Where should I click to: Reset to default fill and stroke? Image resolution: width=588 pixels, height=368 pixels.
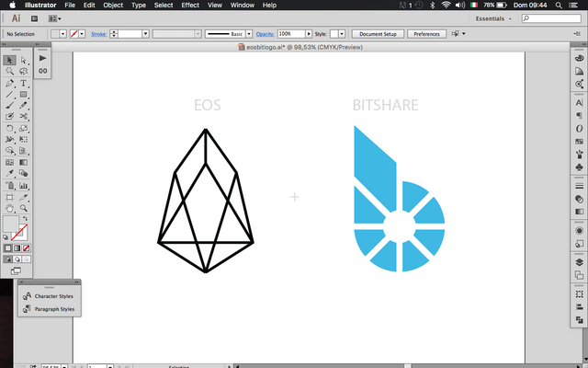coord(6,237)
